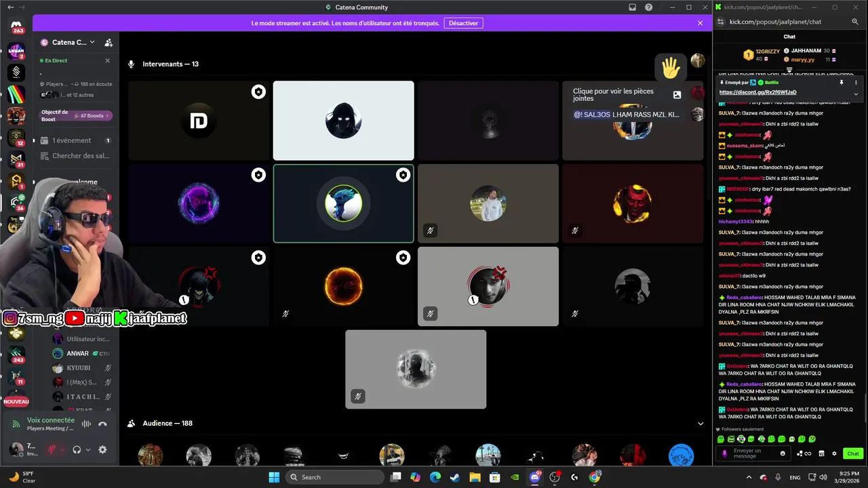Image resolution: width=868 pixels, height=488 pixels.
Task: Open Discord user settings gear
Action: [102, 449]
